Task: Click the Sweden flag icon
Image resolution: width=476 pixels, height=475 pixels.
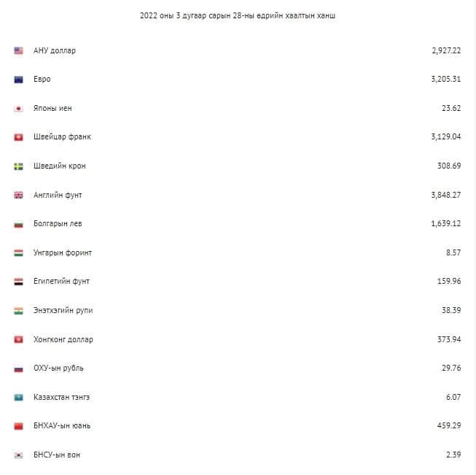Action: click(x=19, y=166)
